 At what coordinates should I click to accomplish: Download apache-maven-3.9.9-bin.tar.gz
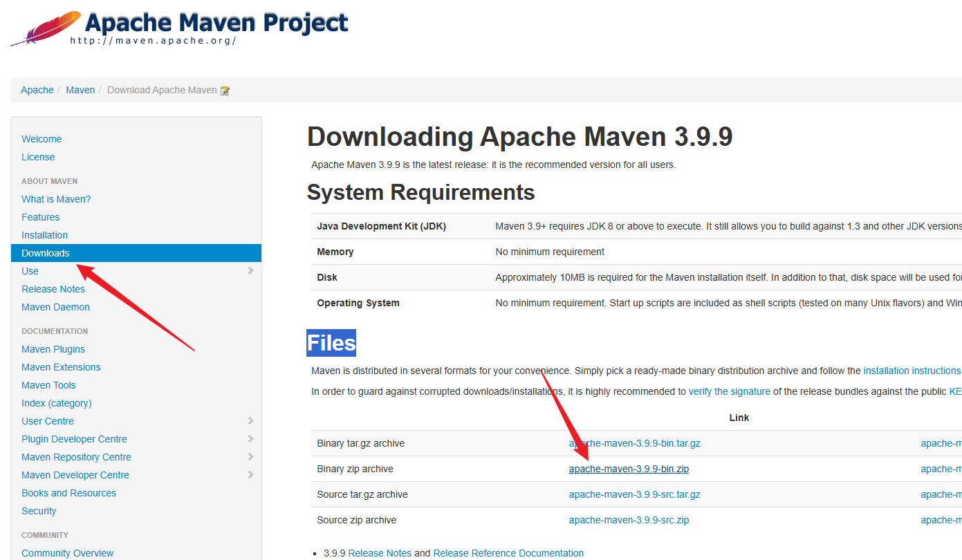point(634,443)
